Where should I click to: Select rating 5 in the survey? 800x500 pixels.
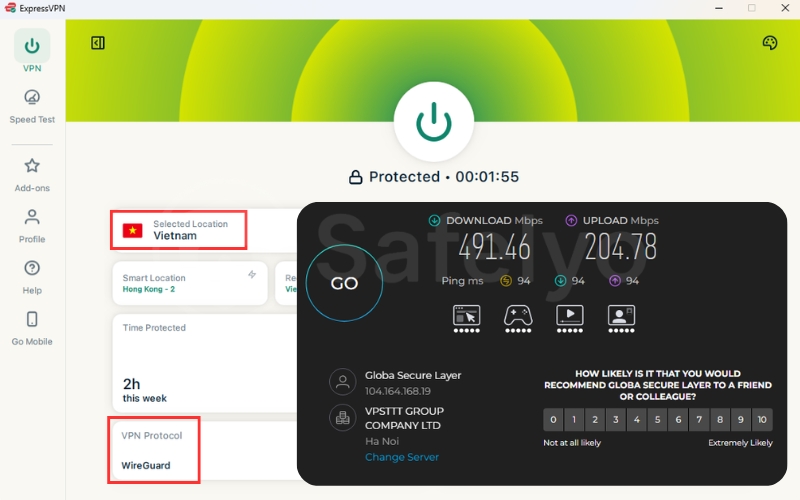coord(658,419)
